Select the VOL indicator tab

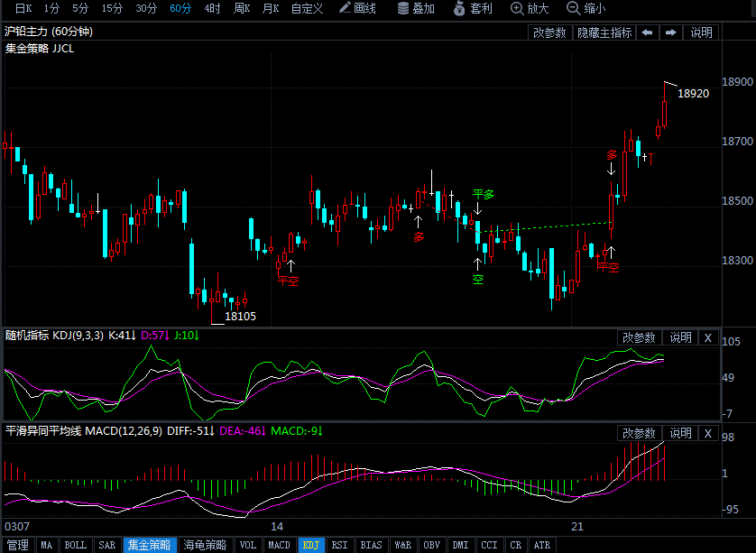(248, 545)
